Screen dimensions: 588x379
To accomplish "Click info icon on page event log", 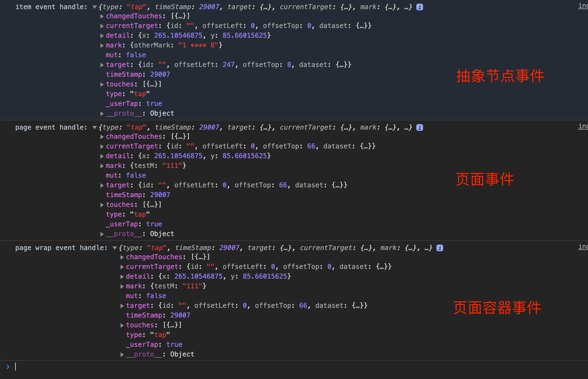I will (x=419, y=127).
